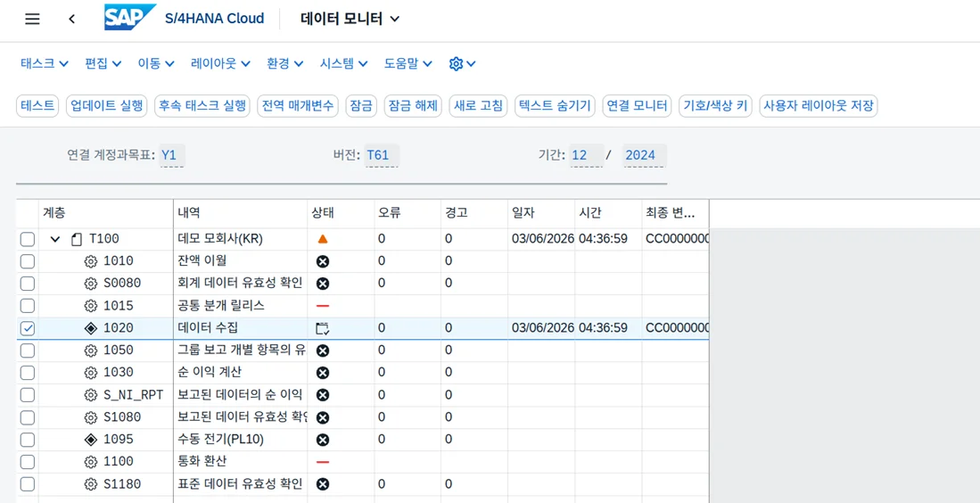
Task: Click the diamond icon of task 1020
Action: point(91,328)
